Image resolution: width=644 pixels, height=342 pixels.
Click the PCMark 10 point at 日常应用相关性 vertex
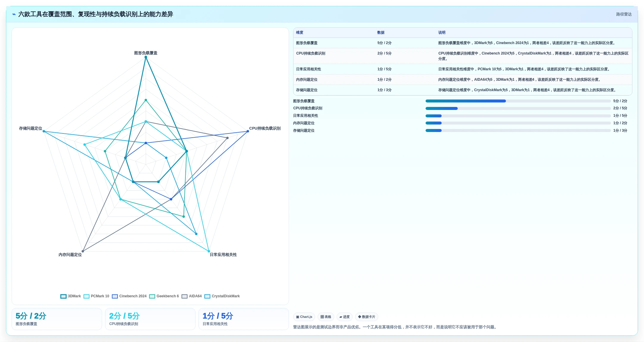[x=209, y=251]
